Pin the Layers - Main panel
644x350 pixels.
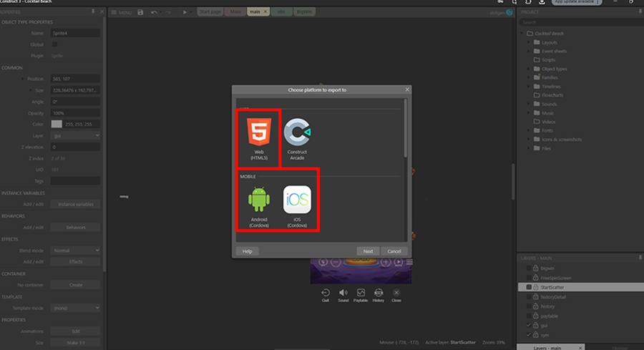(x=640, y=258)
